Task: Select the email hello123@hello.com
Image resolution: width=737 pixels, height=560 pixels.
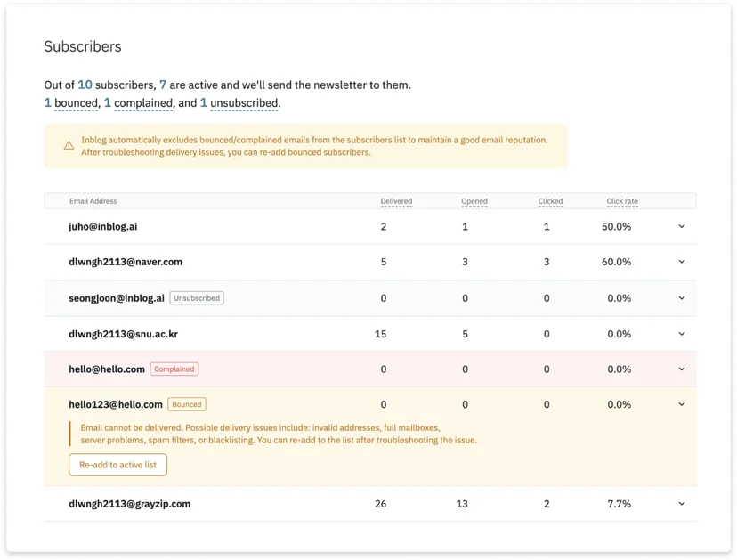Action: point(116,404)
